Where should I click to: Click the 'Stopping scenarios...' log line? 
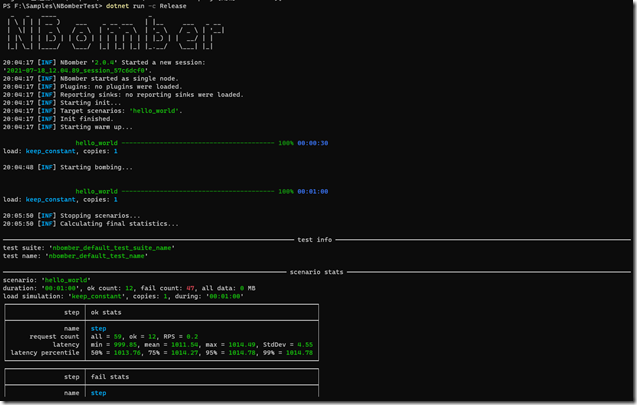[x=100, y=216]
